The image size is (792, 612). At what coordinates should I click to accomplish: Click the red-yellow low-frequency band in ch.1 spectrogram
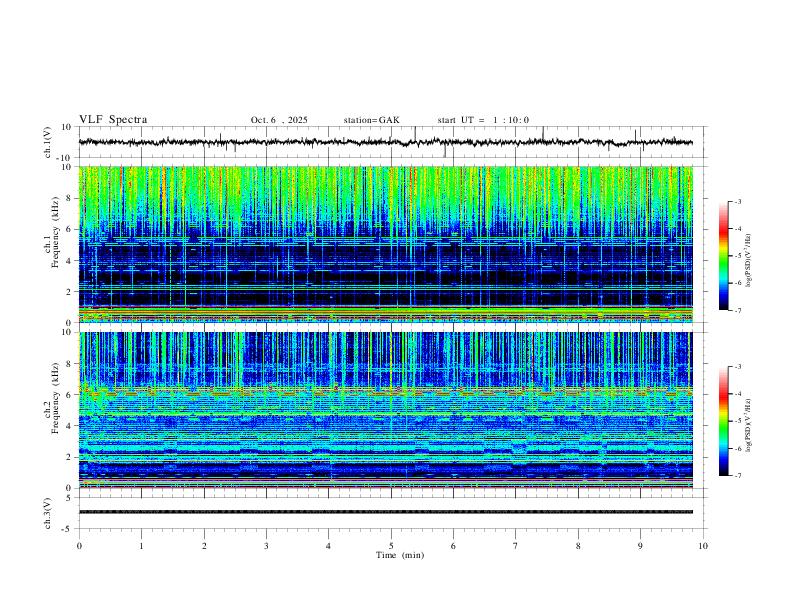pos(385,312)
